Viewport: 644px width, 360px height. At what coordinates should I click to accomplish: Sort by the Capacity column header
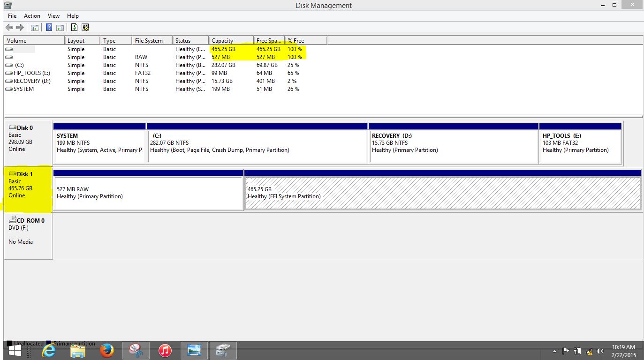231,41
